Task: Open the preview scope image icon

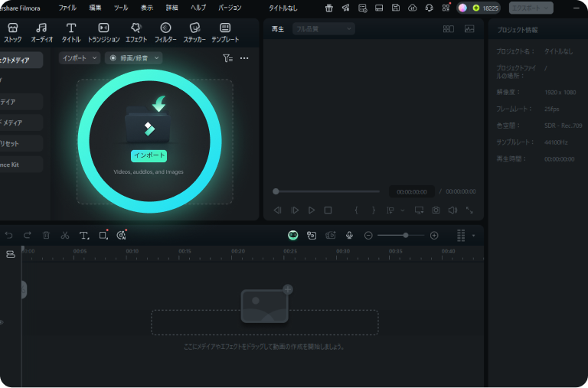Action: 469,29
